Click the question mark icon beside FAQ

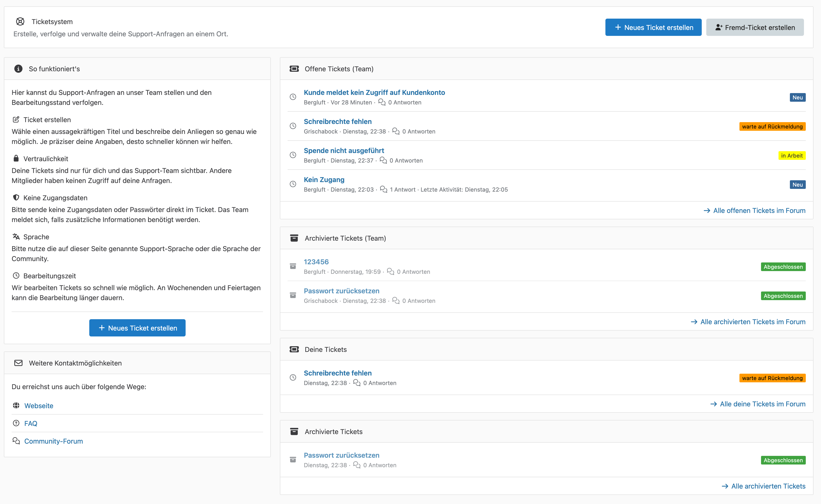point(16,423)
